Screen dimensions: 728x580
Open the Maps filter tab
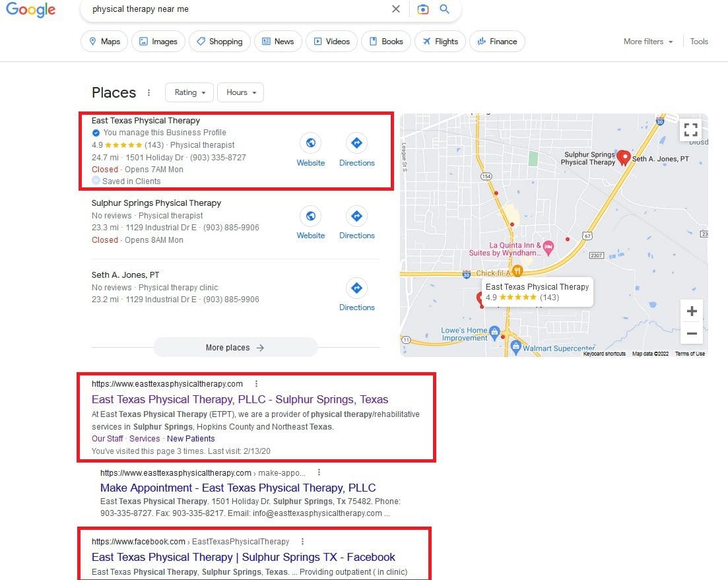click(x=104, y=42)
